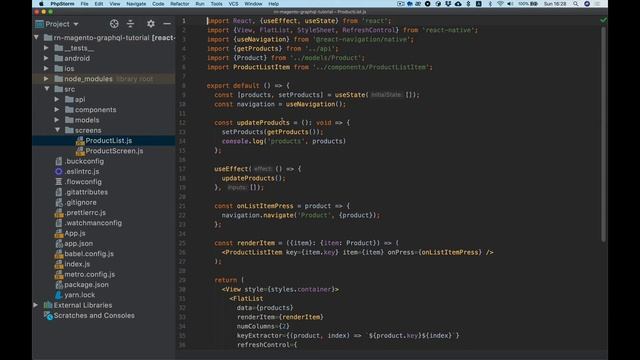This screenshot has width=640, height=360.
Task: Click the editor vertical scrollbar
Action: 603,135
